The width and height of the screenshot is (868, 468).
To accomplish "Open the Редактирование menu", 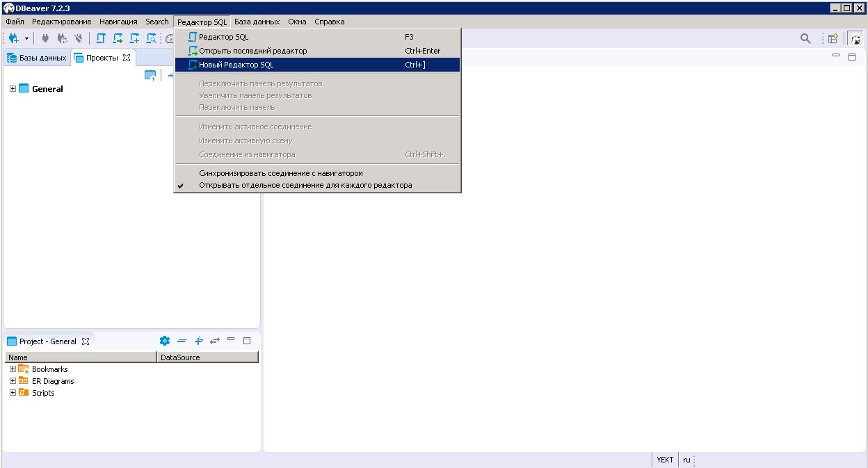I will (62, 22).
